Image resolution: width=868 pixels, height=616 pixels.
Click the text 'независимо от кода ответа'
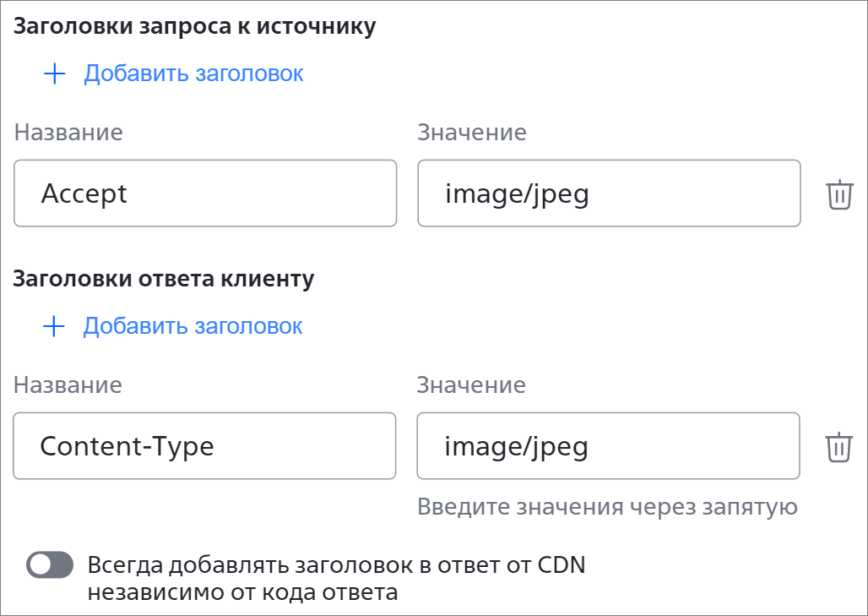tap(242, 592)
